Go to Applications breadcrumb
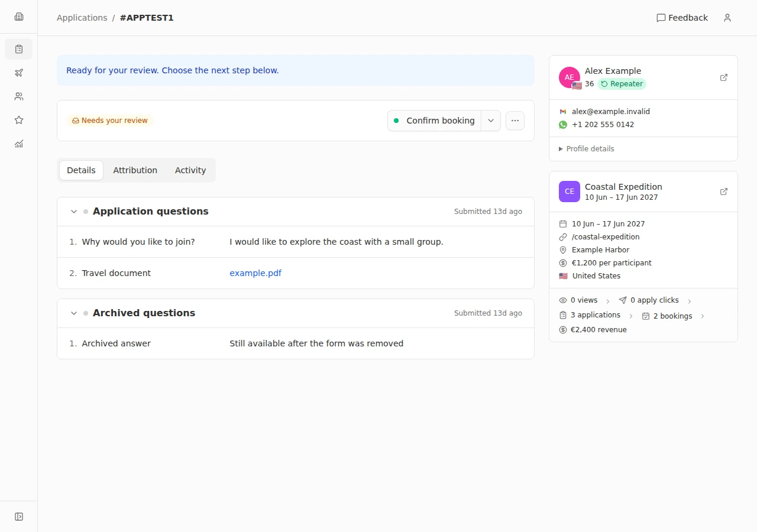The height and width of the screenshot is (532, 757). click(82, 18)
